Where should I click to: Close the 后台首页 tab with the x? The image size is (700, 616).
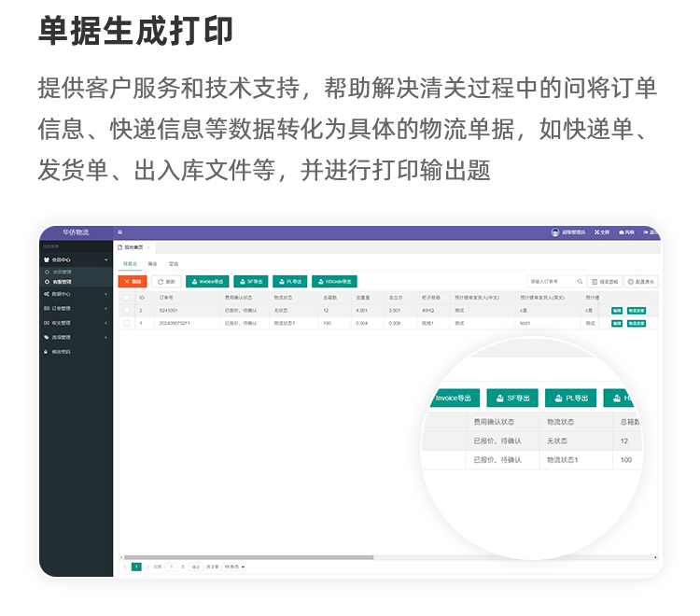[x=147, y=247]
